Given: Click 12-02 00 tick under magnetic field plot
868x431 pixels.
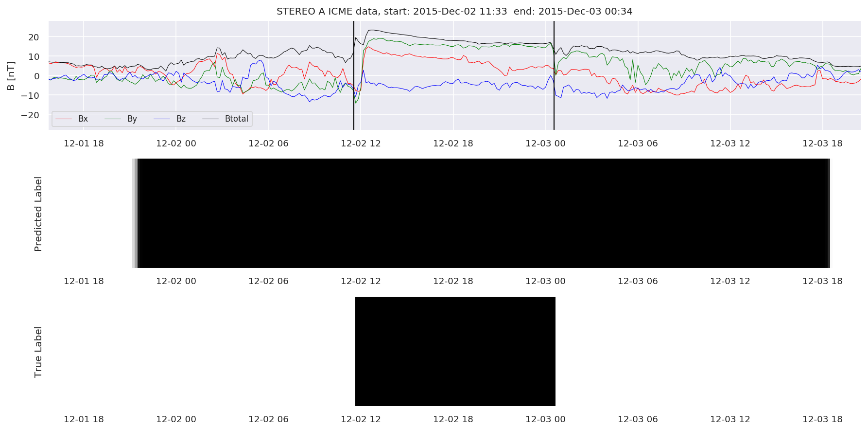Looking at the screenshot, I should pyautogui.click(x=176, y=144).
